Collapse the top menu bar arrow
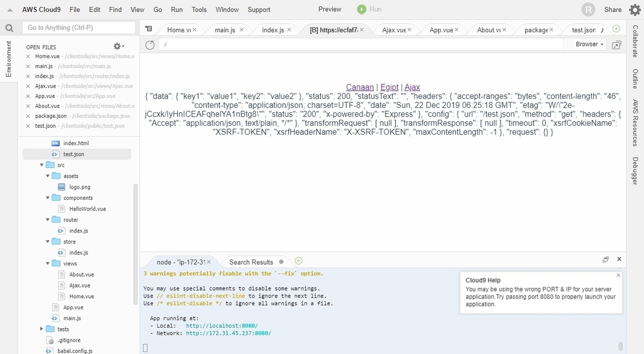Image resolution: width=644 pixels, height=354 pixels. (x=10, y=10)
